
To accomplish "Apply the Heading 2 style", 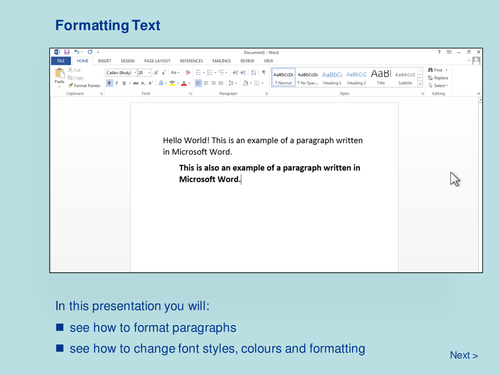I will 356,78.
